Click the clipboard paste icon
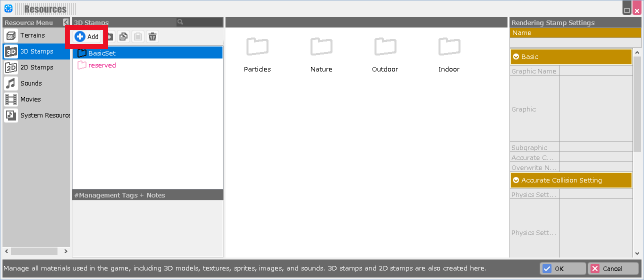Screen dimensions: 644x280 point(138,36)
